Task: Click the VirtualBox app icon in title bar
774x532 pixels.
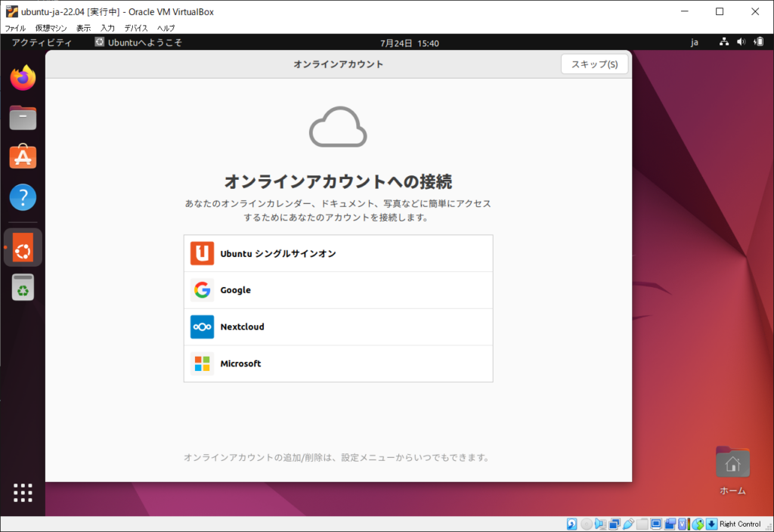Action: (x=11, y=11)
